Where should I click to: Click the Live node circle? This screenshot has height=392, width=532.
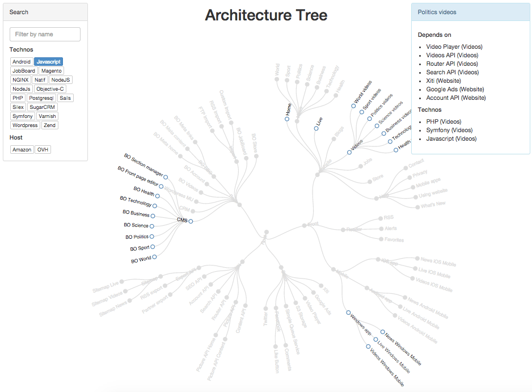point(316,128)
